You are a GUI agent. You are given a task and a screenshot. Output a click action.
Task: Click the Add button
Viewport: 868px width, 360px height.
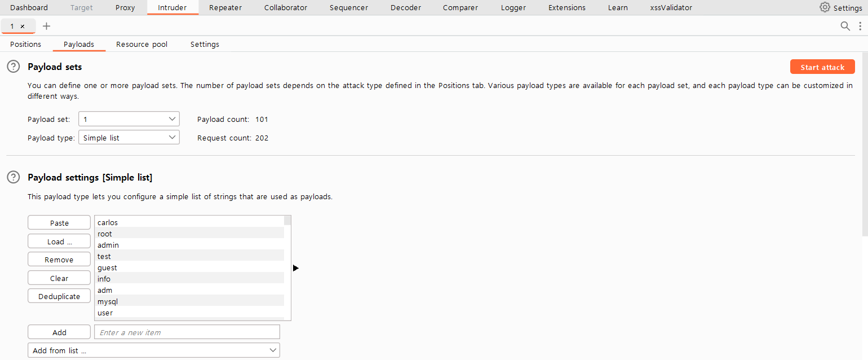click(x=59, y=332)
